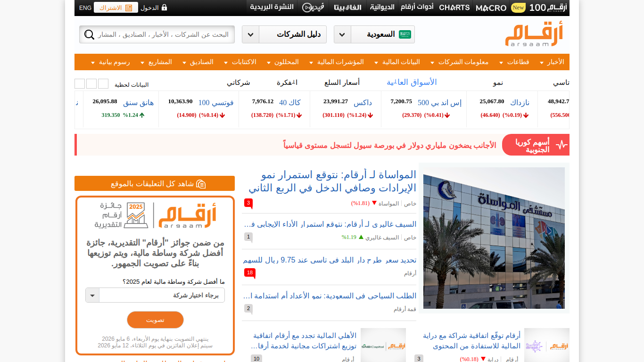Click the green up arrow under هانق سنق

pos(142,115)
